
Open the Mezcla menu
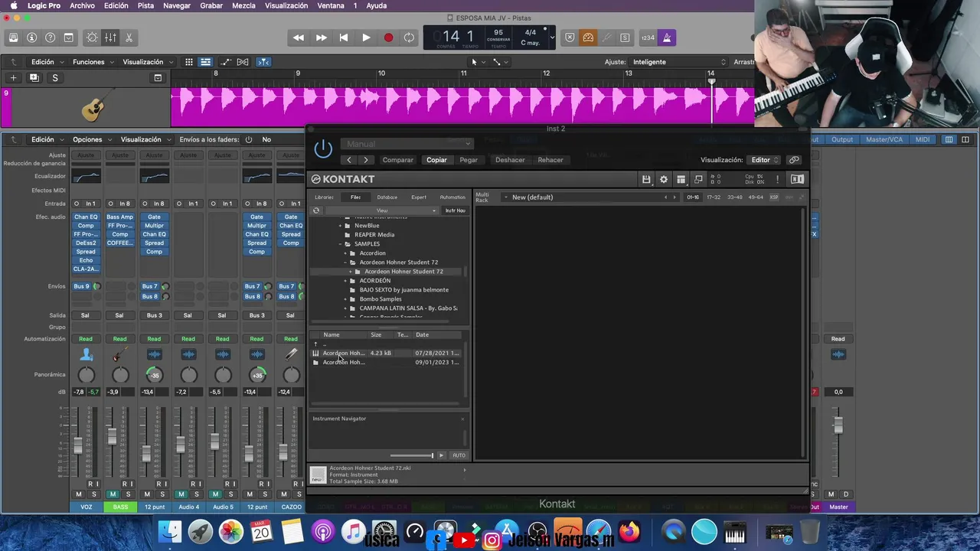click(243, 5)
